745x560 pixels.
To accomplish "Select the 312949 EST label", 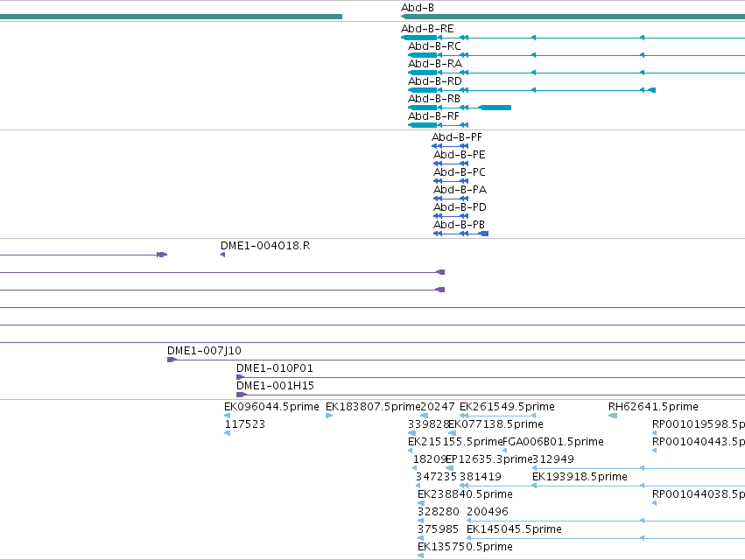I will coord(553,459).
